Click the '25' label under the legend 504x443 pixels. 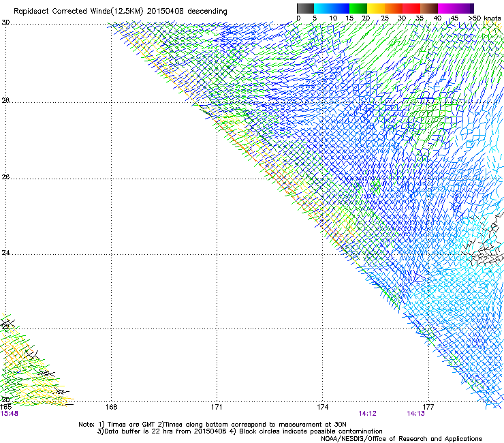click(x=385, y=18)
